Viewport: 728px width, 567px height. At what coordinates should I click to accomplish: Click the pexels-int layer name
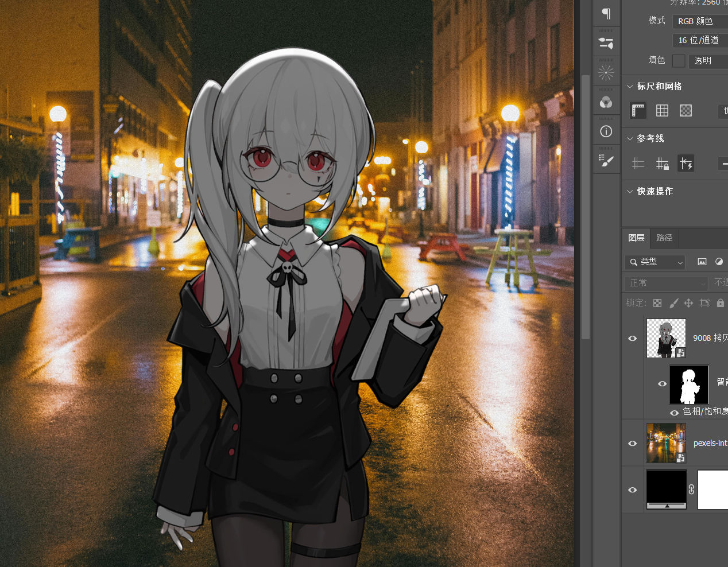click(710, 443)
